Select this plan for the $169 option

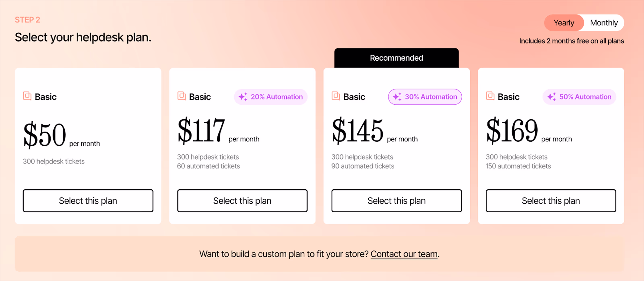550,201
